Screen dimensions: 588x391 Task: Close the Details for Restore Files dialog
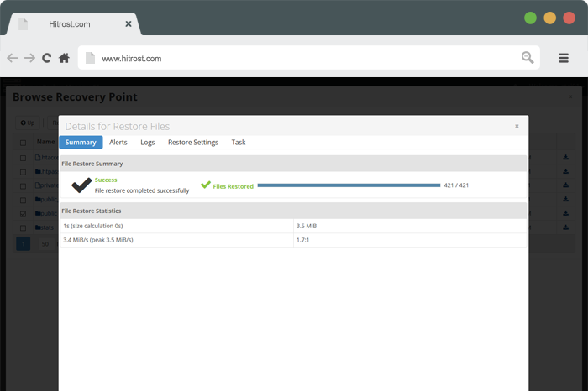(x=517, y=126)
